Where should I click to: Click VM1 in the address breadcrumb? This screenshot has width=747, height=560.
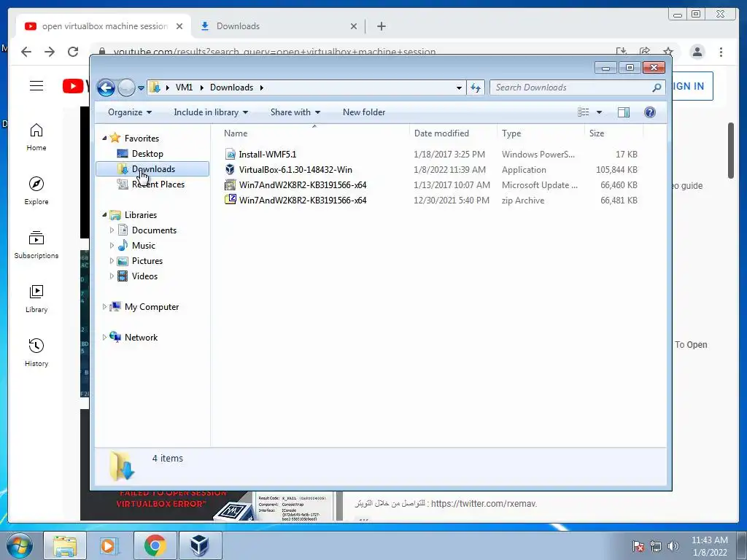(184, 87)
